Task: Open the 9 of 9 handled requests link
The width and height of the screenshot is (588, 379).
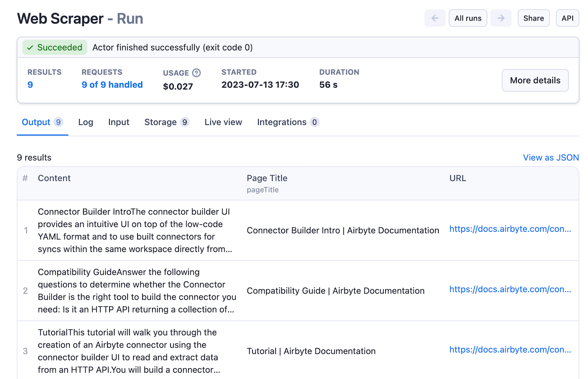Action: click(x=112, y=85)
